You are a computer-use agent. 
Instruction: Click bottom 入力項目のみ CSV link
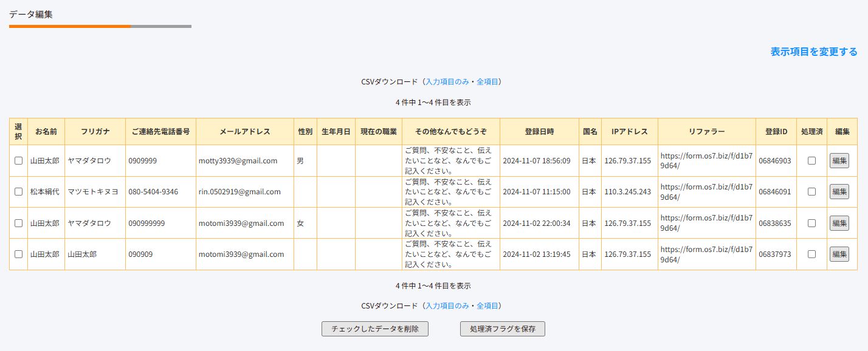[447, 305]
